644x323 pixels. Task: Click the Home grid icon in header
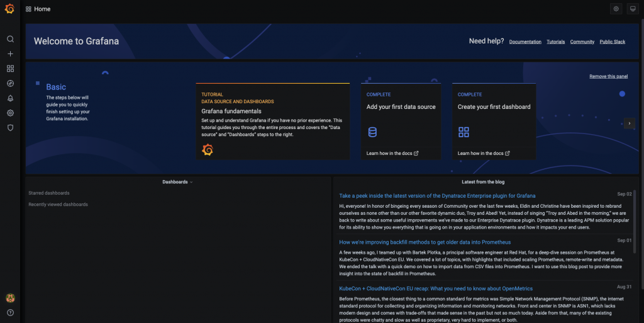[28, 9]
